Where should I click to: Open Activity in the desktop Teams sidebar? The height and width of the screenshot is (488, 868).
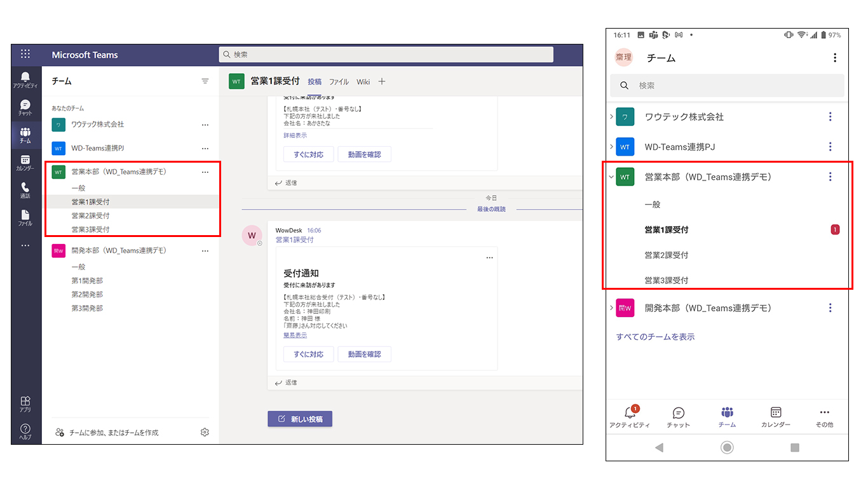tap(25, 80)
